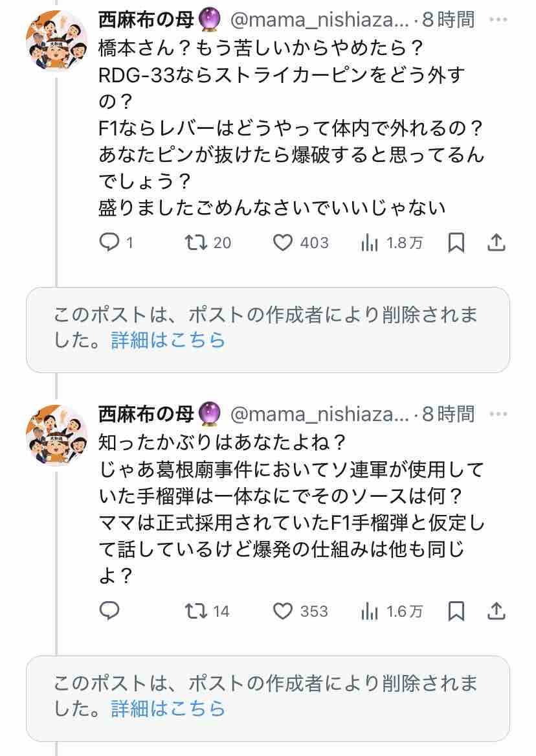Image resolution: width=536 pixels, height=756 pixels.
Task: Open 詳細はこちら link in first deleted post notice
Action: click(x=168, y=340)
